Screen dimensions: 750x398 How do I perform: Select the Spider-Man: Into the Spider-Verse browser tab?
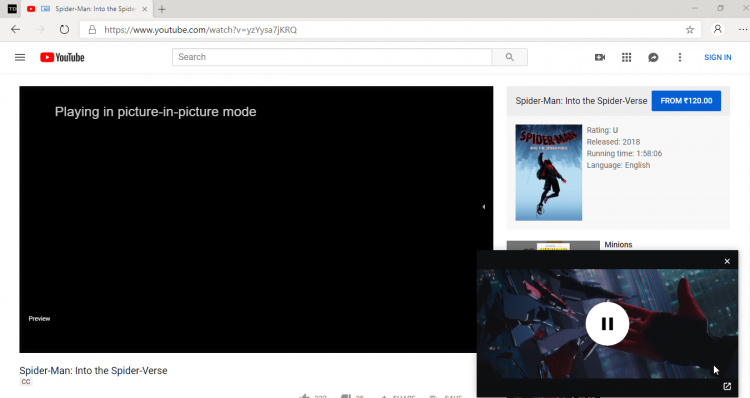click(88, 9)
